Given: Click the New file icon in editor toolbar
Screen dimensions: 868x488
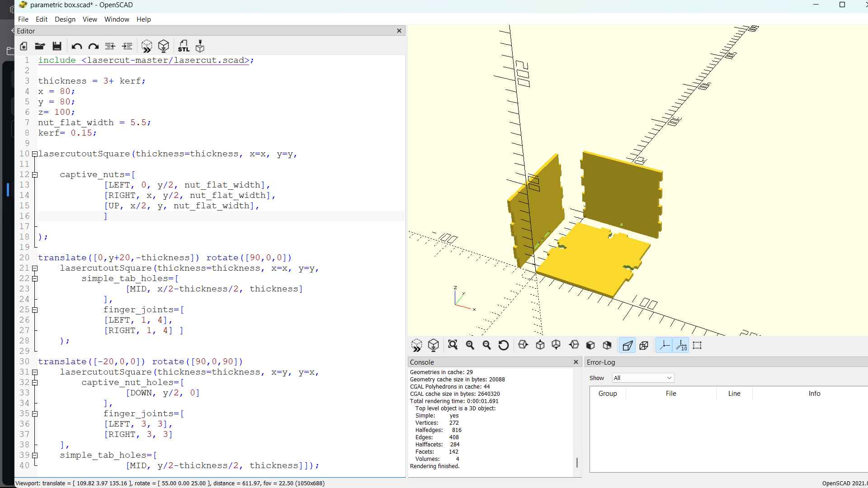Looking at the screenshot, I should [x=24, y=46].
